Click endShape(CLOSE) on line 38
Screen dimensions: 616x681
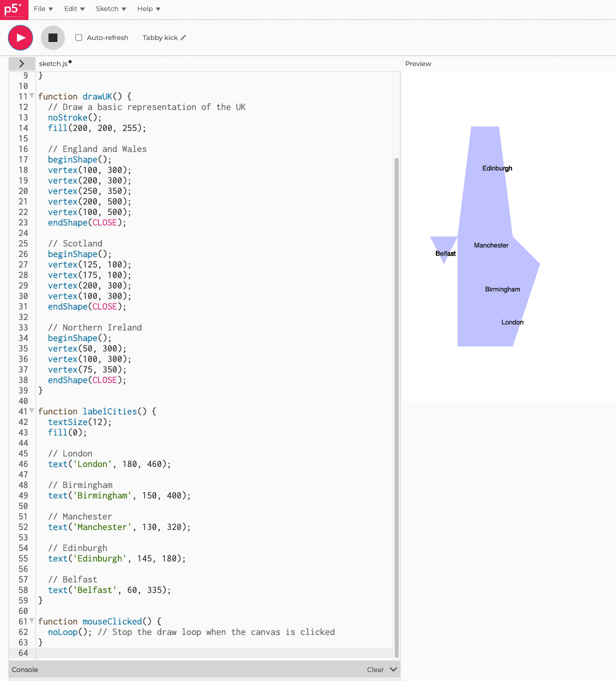pyautogui.click(x=87, y=380)
